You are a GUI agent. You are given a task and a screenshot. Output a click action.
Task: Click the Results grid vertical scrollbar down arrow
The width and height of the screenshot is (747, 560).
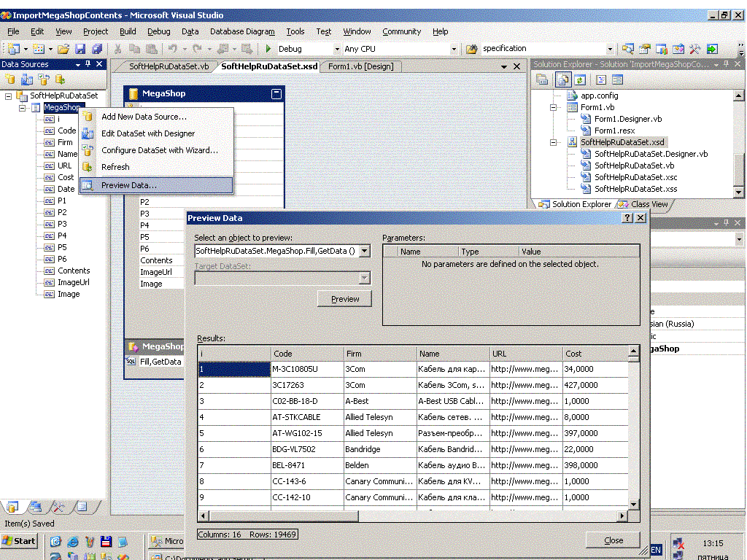tap(634, 504)
